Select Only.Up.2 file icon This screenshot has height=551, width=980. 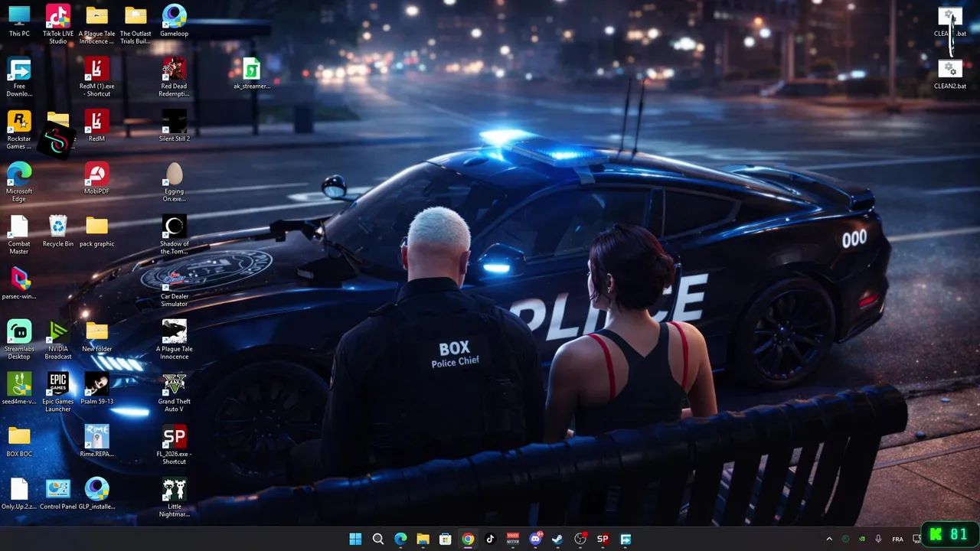[19, 494]
